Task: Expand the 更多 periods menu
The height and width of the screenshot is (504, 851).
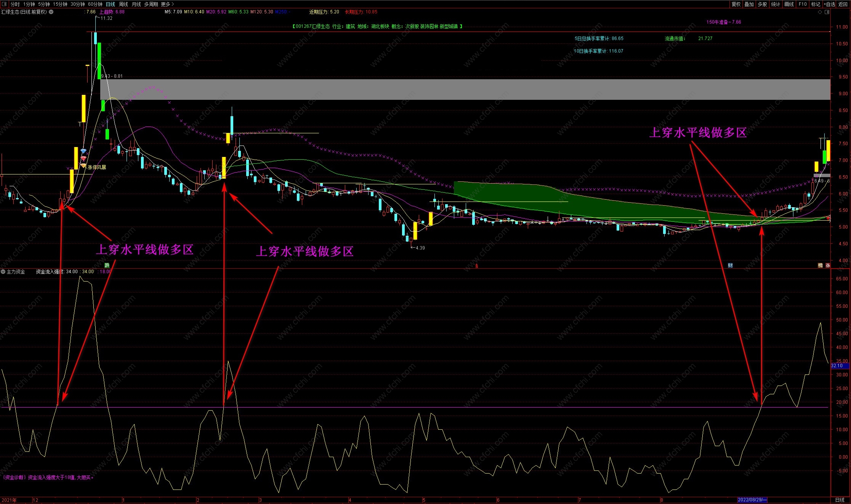Action: pyautogui.click(x=167, y=4)
